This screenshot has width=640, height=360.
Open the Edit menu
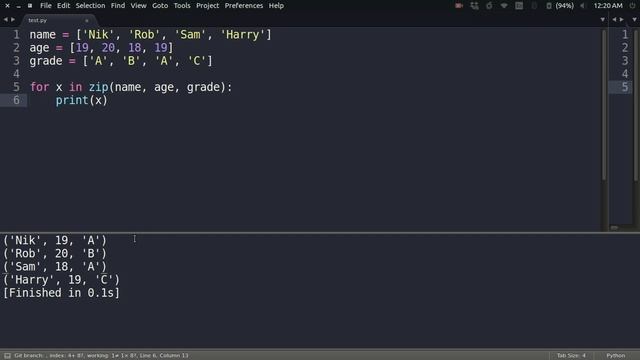[63, 6]
